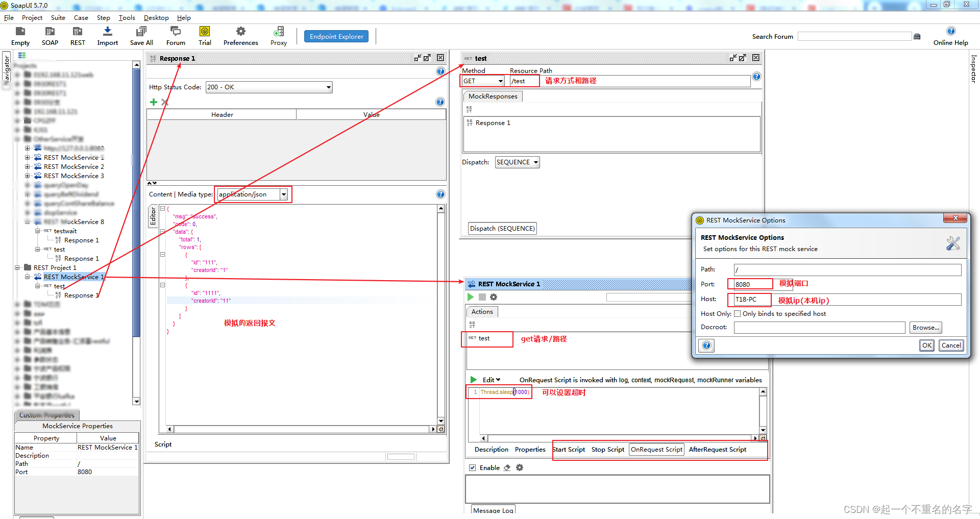This screenshot has width=980, height=519.
Task: Open Http Status Code dropdown
Action: click(x=329, y=87)
